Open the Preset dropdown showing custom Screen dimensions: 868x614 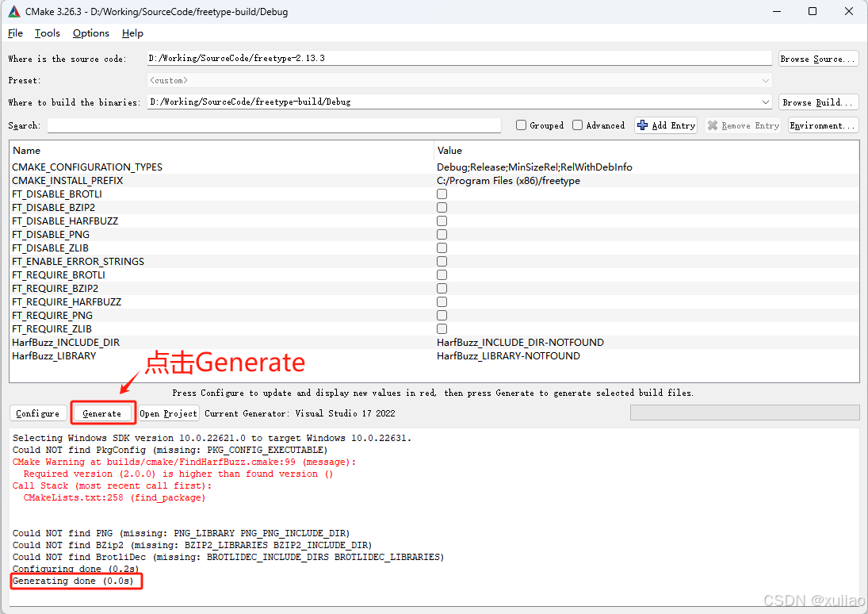click(766, 80)
